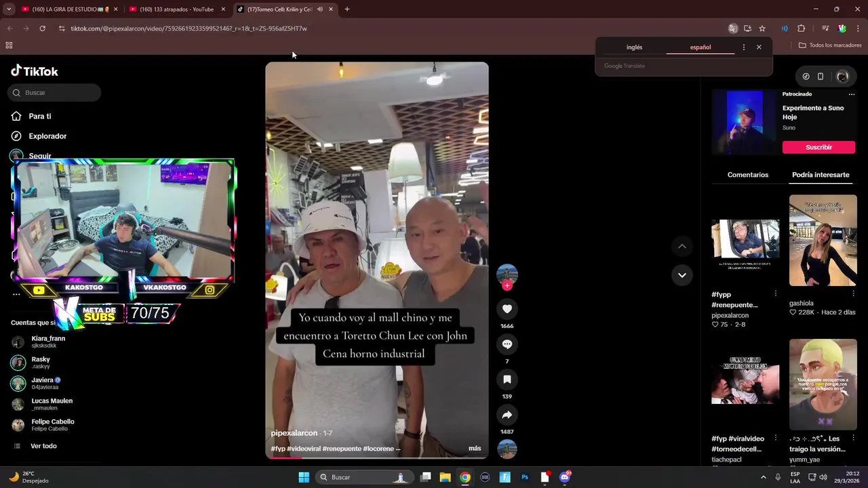The image size is (868, 488).
Task: Open the blue sound-wave extension icon
Action: 785,28
